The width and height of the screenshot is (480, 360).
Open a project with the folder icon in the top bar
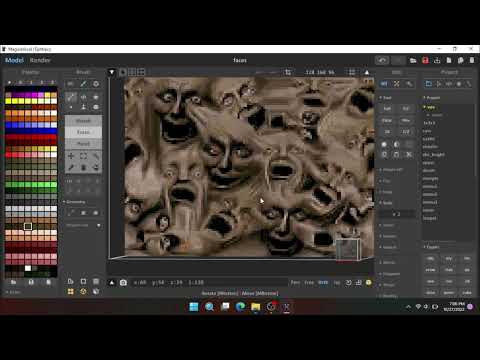pos(413,60)
